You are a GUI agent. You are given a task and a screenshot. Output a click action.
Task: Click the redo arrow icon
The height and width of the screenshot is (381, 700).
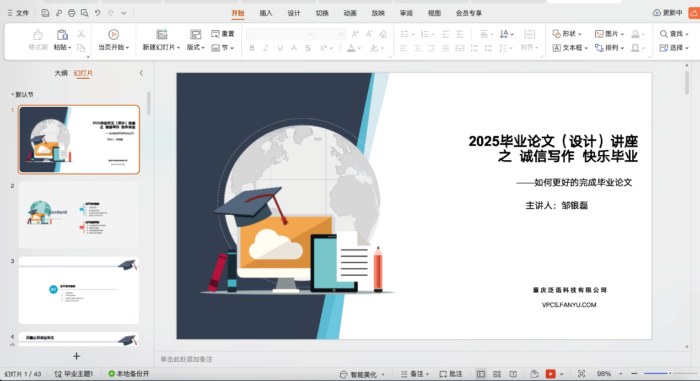click(111, 13)
